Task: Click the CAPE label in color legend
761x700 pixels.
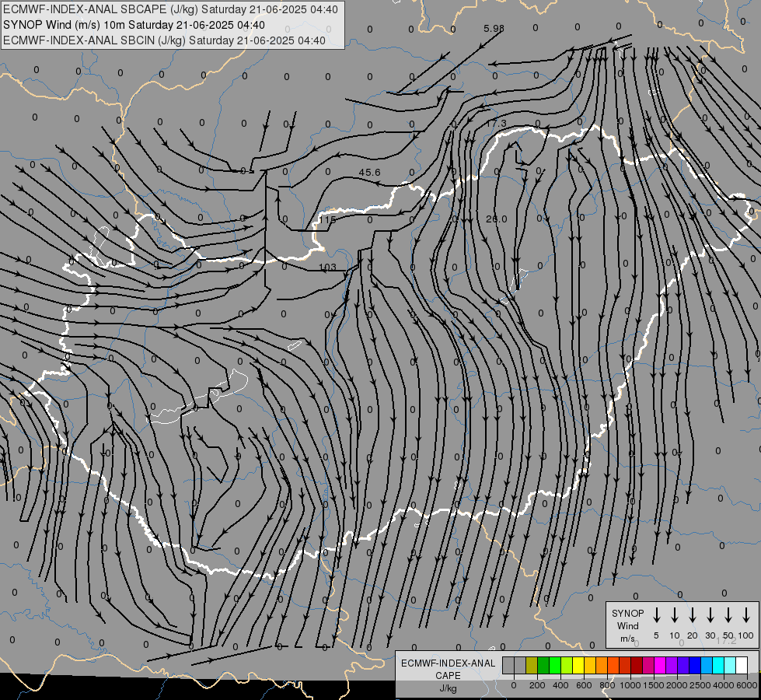Action: coord(448,676)
